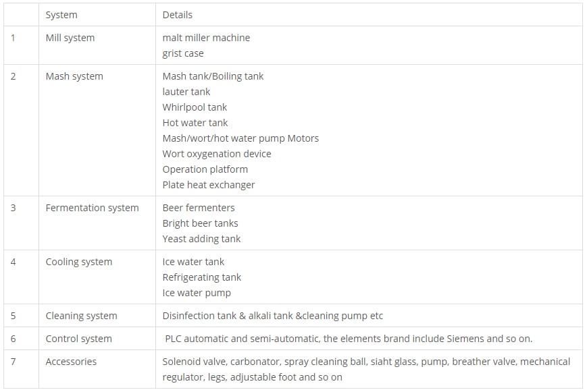This screenshot has width=587, height=392.
Task: Click the "Beer fermenters" entry
Action: pos(199,208)
